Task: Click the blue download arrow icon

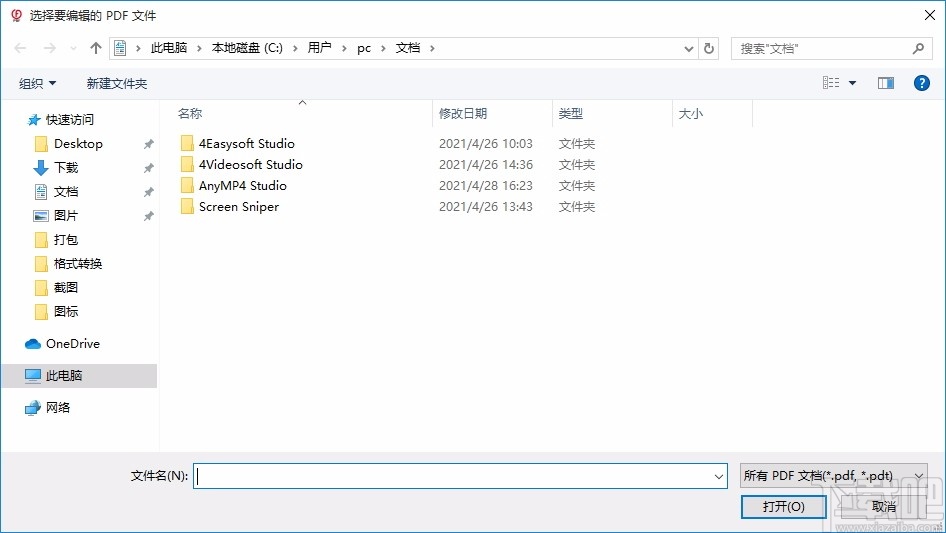Action: click(40, 168)
